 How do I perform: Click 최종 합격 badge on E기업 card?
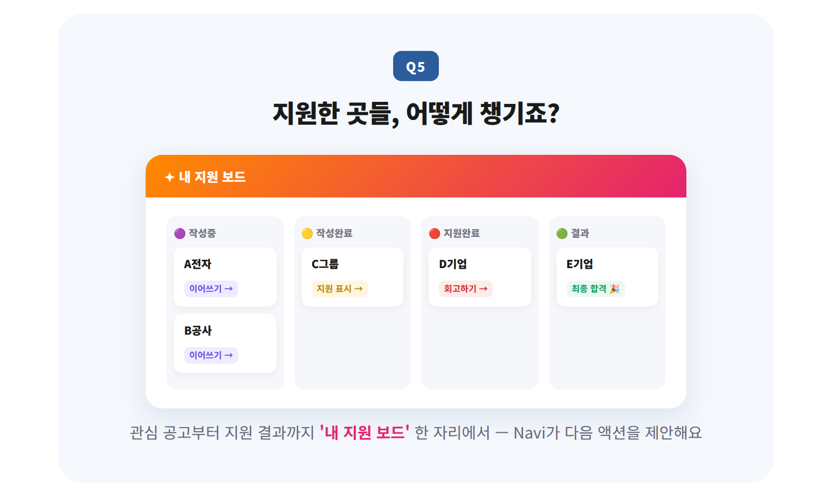tap(596, 288)
